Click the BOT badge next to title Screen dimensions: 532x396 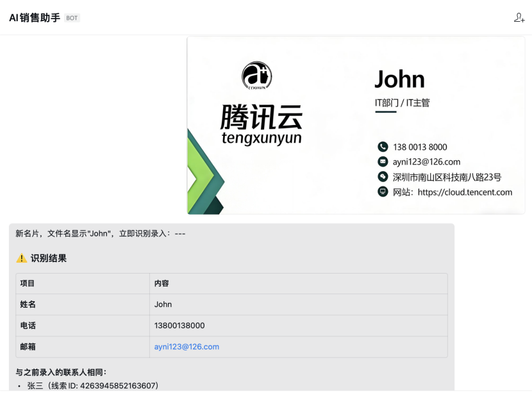coord(72,18)
